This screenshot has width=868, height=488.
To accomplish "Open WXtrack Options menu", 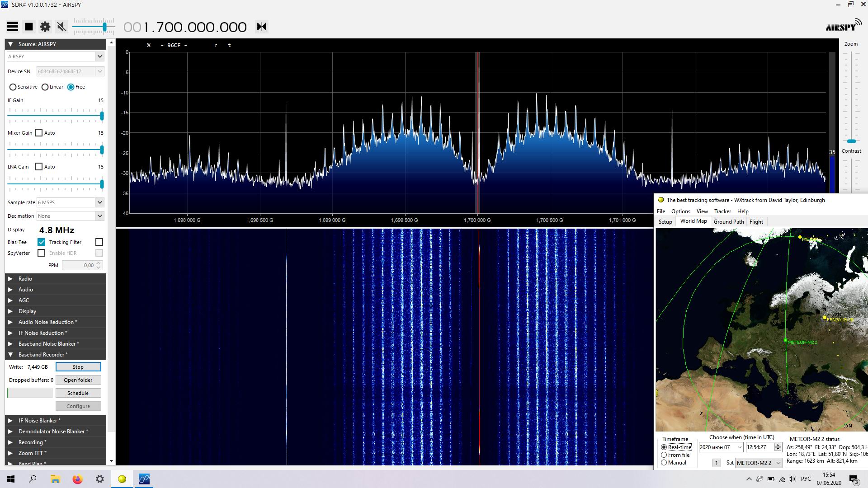I will (680, 211).
